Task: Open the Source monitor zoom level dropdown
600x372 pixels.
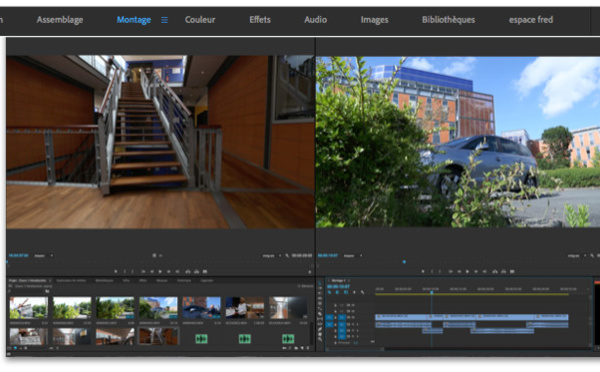Action: (x=44, y=255)
